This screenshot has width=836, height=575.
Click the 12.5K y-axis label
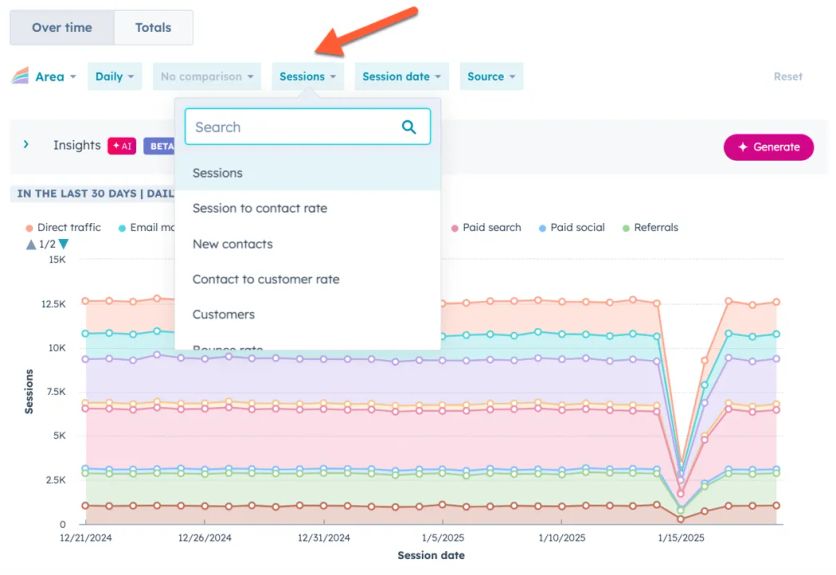(53, 304)
